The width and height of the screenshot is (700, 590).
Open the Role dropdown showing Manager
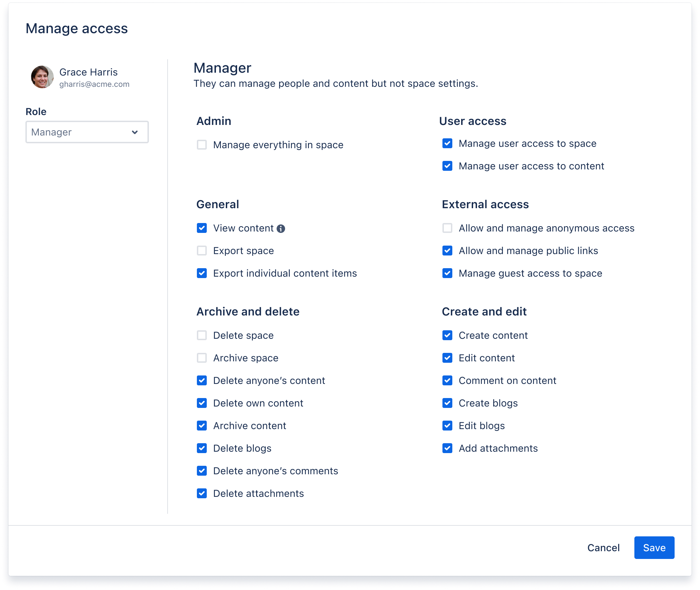pyautogui.click(x=87, y=132)
